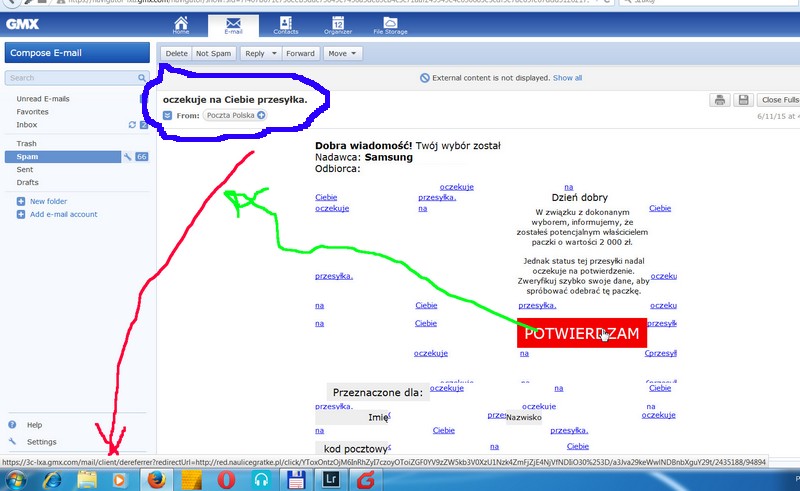The image size is (800, 491).
Task: Click the Reply button
Action: tap(255, 53)
